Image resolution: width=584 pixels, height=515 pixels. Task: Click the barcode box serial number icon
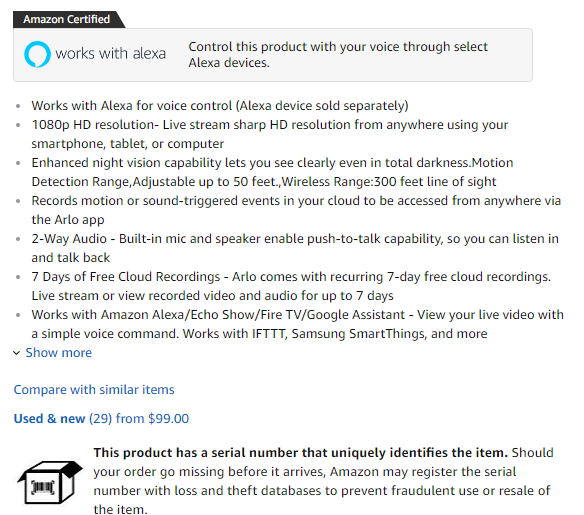[x=50, y=482]
